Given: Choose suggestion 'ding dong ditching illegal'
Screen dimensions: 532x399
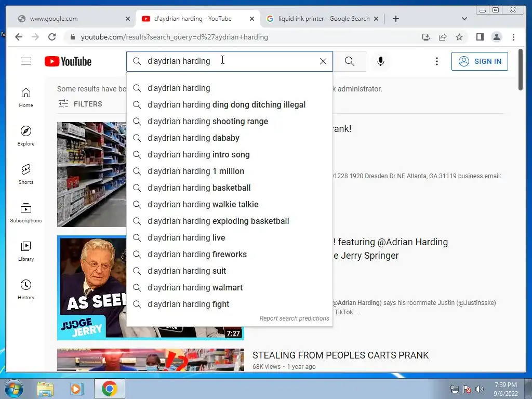Looking at the screenshot, I should pyautogui.click(x=229, y=105).
